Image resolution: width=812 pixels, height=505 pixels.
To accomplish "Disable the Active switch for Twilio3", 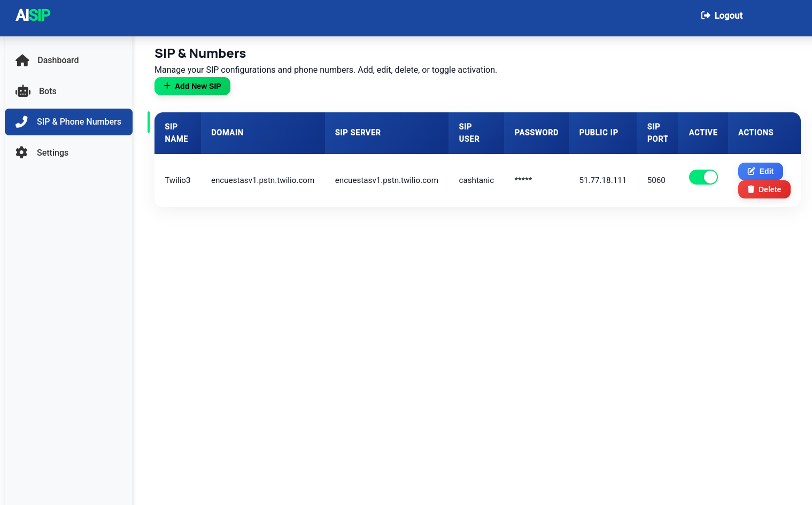I will [x=703, y=177].
